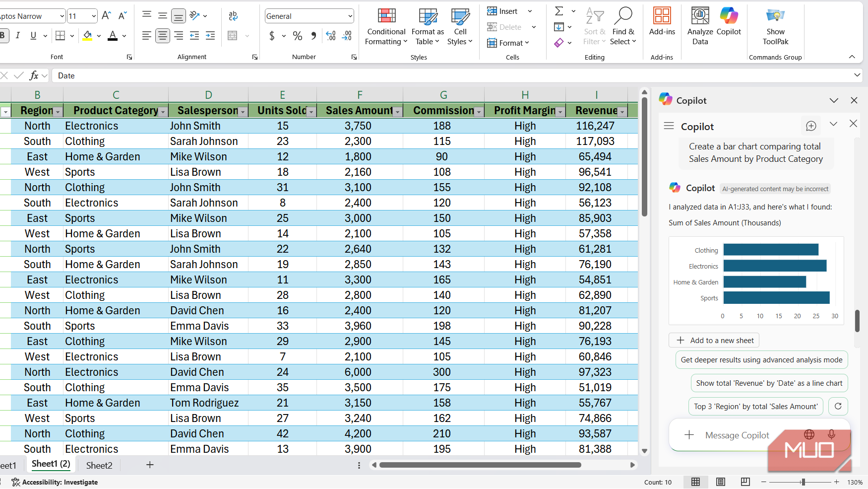Click Show ToolPak command
The height and width of the screenshot is (489, 868).
(x=776, y=26)
